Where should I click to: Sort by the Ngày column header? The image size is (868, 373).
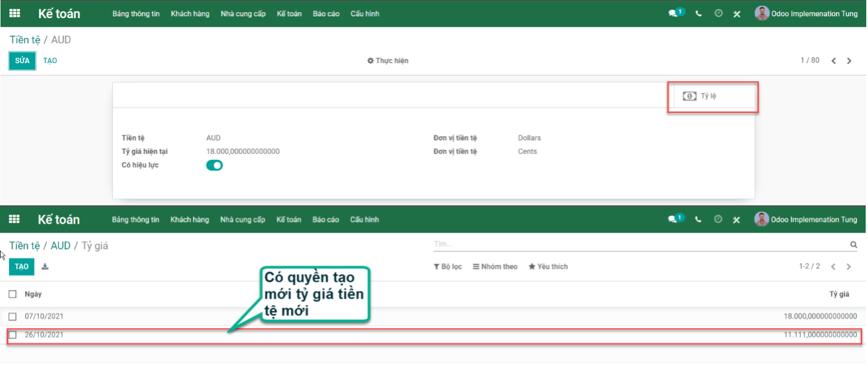pyautogui.click(x=33, y=294)
